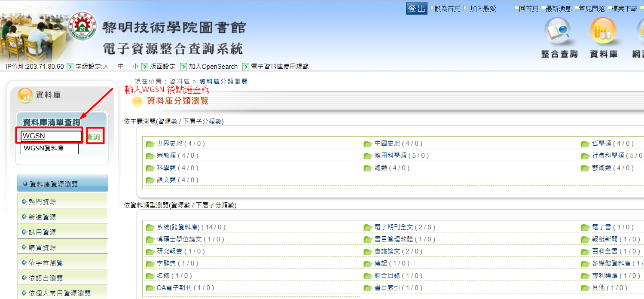
Task: Open the 加入最愛 link
Action: (483, 9)
